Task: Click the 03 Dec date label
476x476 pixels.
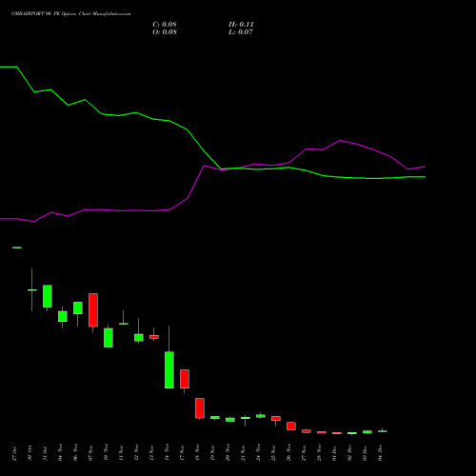Action: tap(365, 453)
